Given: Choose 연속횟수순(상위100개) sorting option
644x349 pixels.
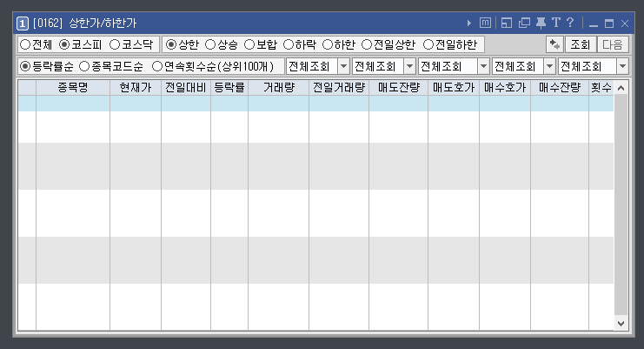Looking at the screenshot, I should [x=213, y=66].
